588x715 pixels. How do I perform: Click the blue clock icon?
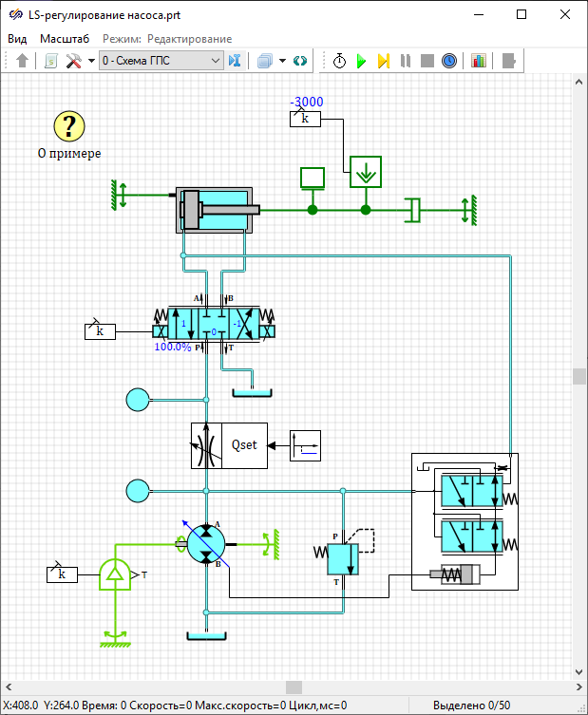point(449,61)
